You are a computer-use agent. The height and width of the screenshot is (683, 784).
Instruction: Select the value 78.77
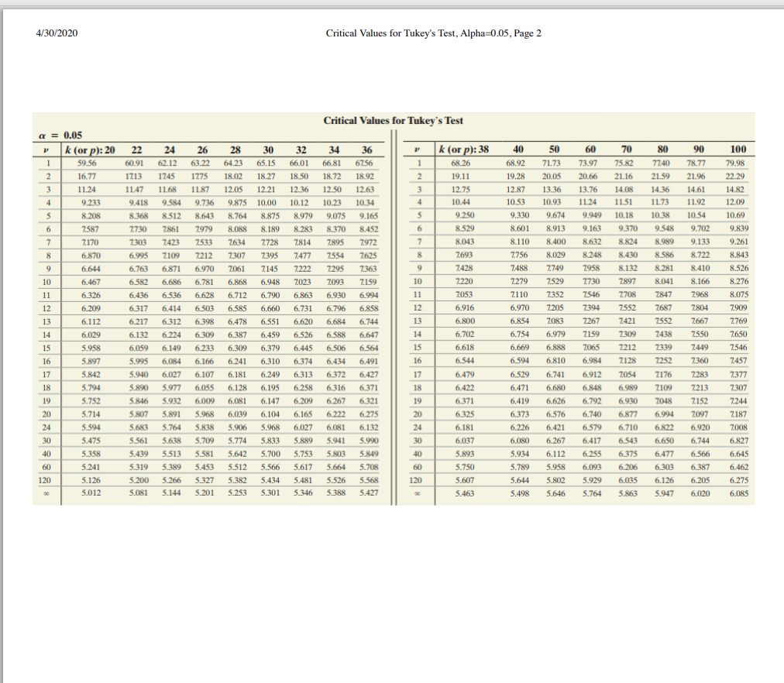pos(696,163)
